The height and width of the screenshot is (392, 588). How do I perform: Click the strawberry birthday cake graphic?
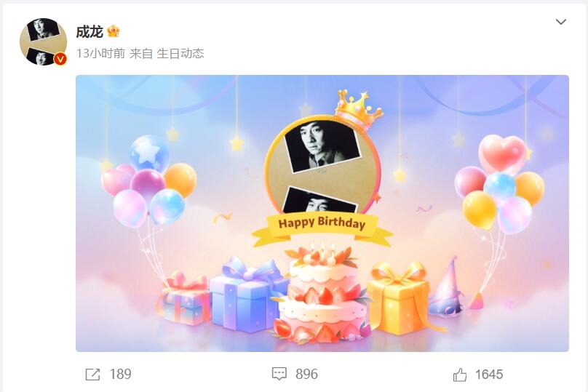point(322,294)
